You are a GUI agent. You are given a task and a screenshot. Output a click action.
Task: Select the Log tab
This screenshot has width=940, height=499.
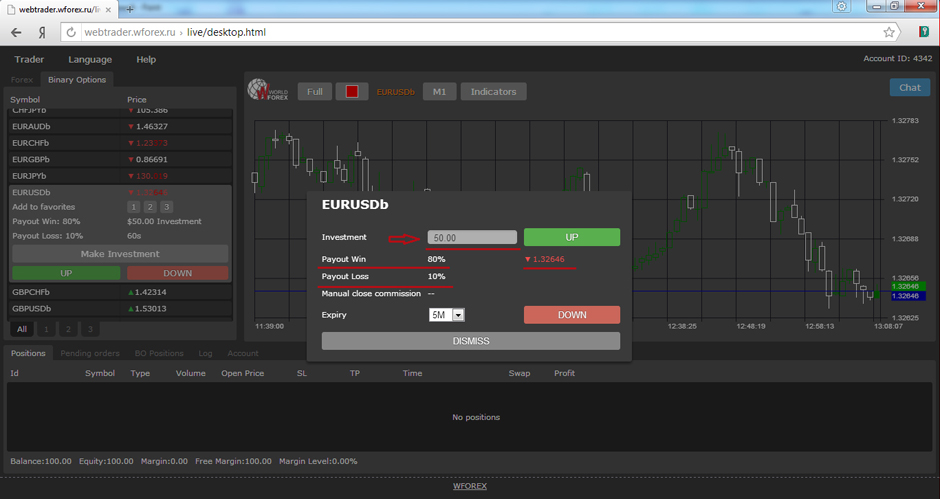tap(206, 353)
